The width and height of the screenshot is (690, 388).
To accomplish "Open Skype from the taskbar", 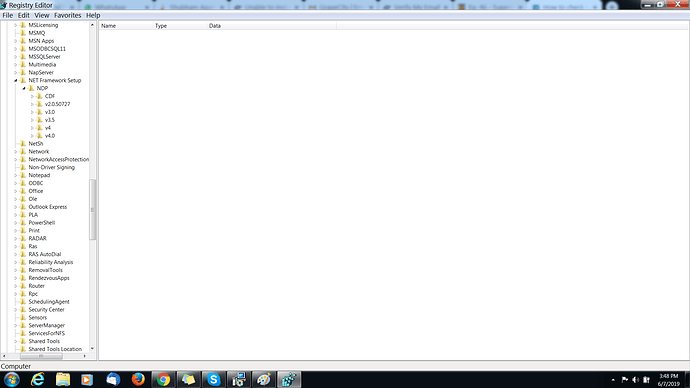I will click(213, 379).
